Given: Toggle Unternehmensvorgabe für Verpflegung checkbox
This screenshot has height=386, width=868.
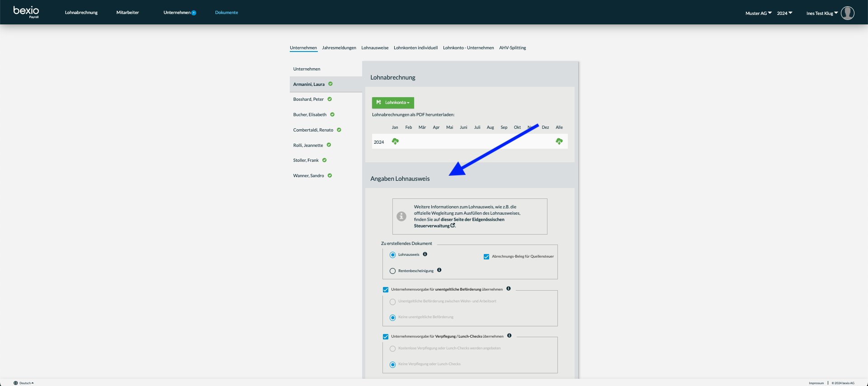Looking at the screenshot, I should [x=386, y=337].
